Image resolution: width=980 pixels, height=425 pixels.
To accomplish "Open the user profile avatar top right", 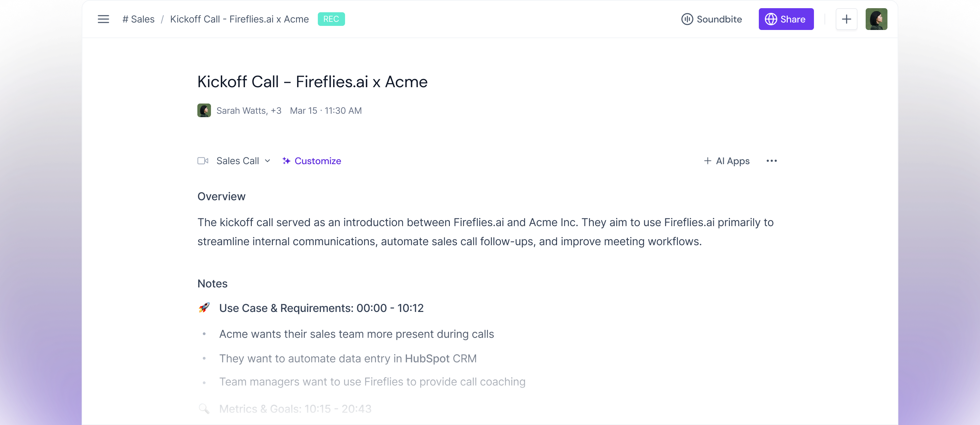I will [x=876, y=19].
